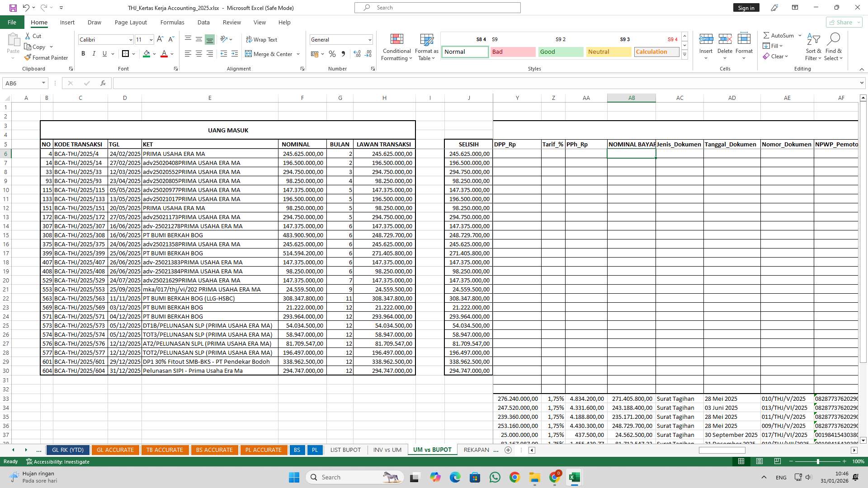The height and width of the screenshot is (488, 868).
Task: Click the Percent Style number icon
Action: coord(332,54)
